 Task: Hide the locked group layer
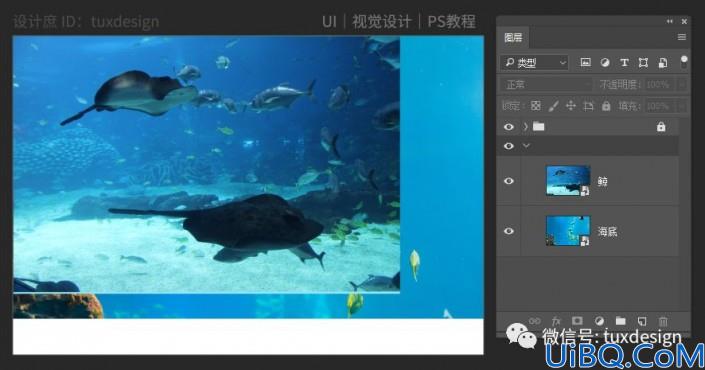pyautogui.click(x=509, y=127)
